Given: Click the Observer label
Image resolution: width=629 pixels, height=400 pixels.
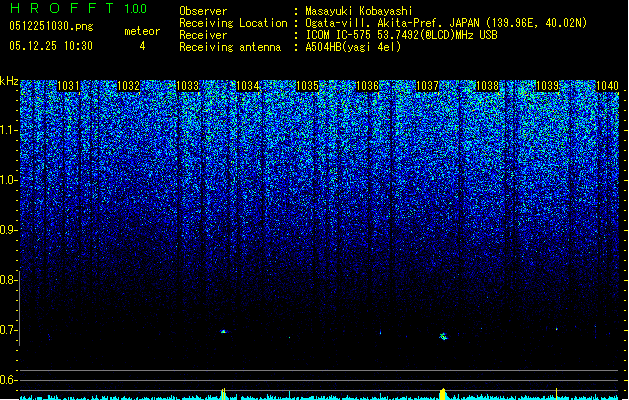Looking at the screenshot, I should pyautogui.click(x=203, y=11).
